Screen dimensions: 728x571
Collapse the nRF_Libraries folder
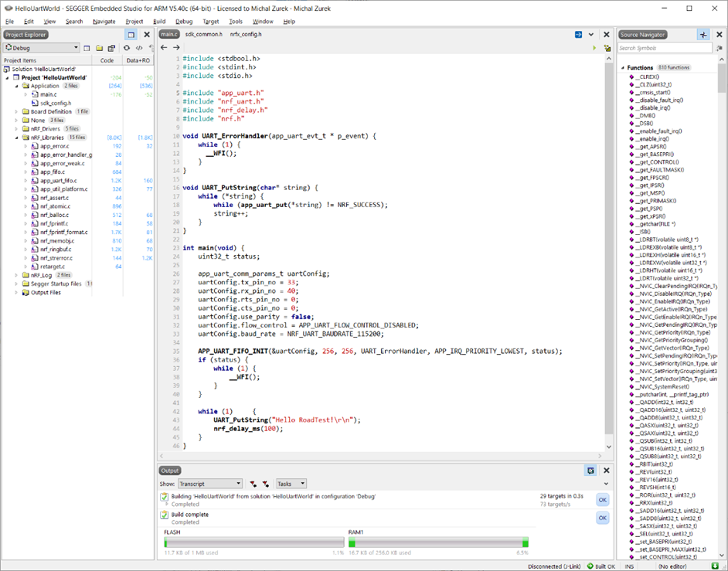tap(16, 138)
